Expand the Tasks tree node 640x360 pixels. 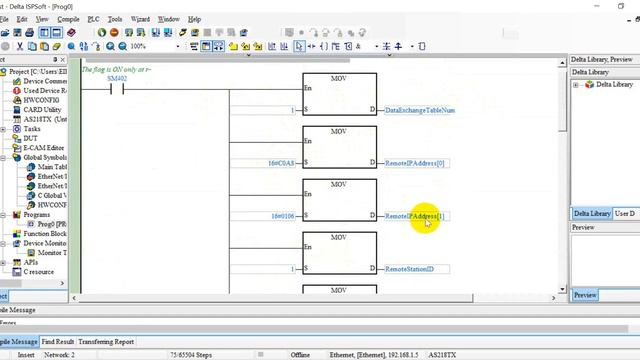click(3, 129)
